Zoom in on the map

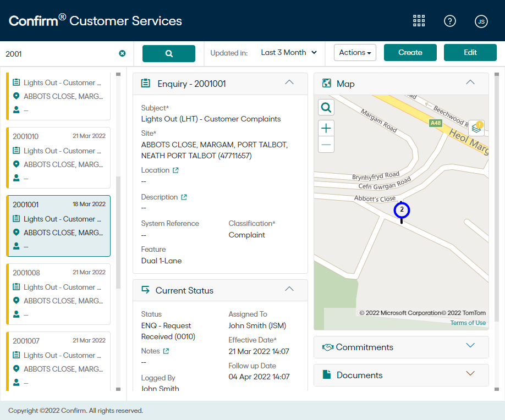click(326, 128)
